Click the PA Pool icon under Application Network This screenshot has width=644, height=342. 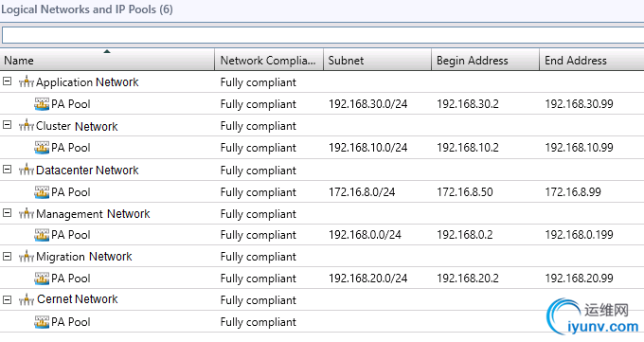42,104
